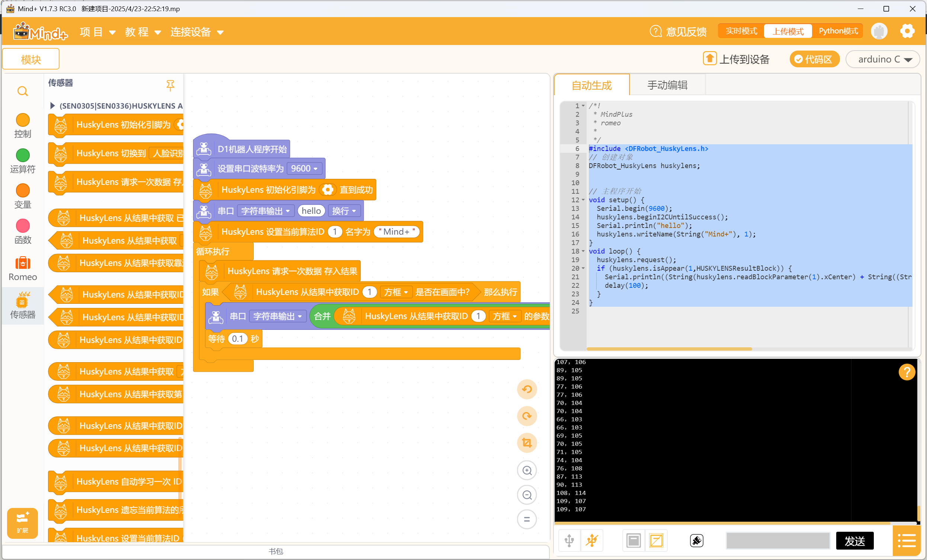The height and width of the screenshot is (560, 927).
Task: Collapse code fold arrow at line 20
Action: pyautogui.click(x=583, y=268)
